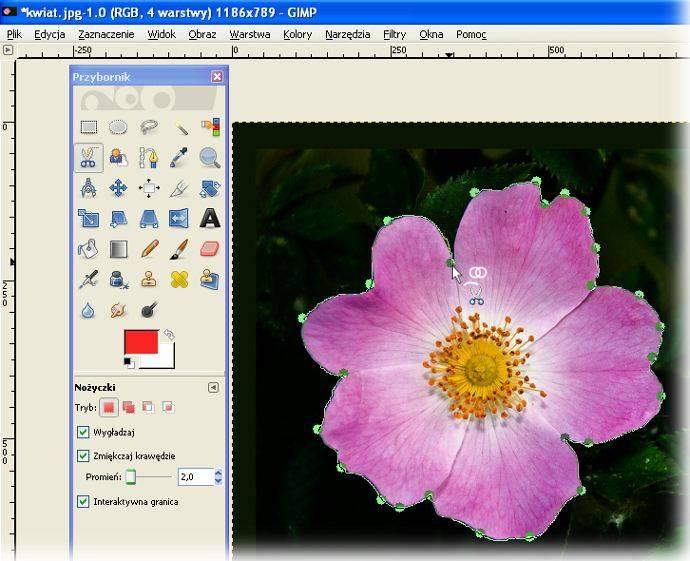This screenshot has height=561, width=690.
Task: Reset colors to default black and white
Action: [129, 363]
